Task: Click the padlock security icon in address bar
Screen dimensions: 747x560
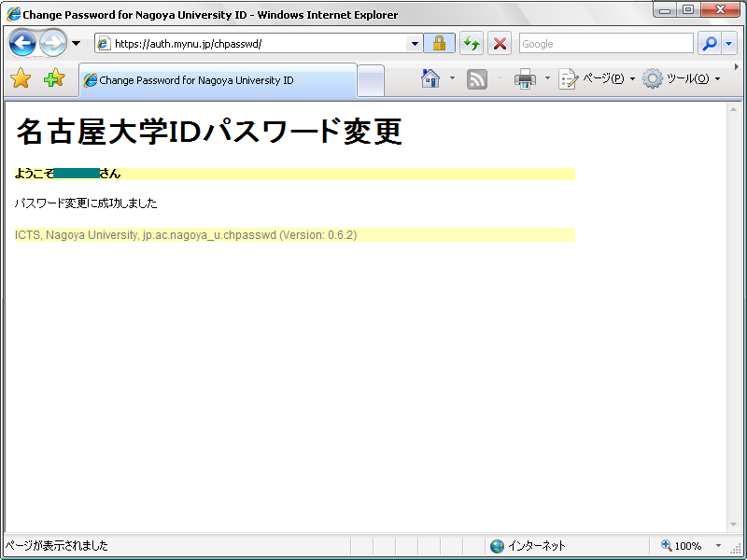Action: (439, 43)
